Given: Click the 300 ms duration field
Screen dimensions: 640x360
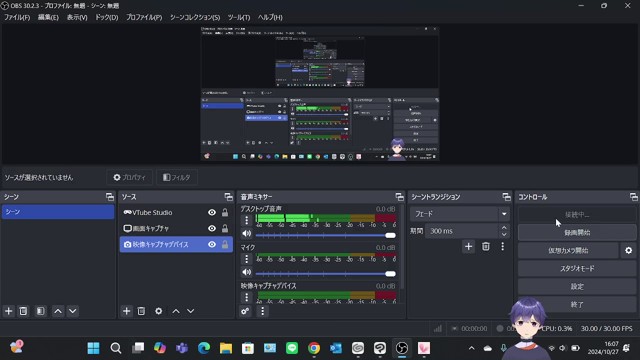Looking at the screenshot, I should coord(462,231).
